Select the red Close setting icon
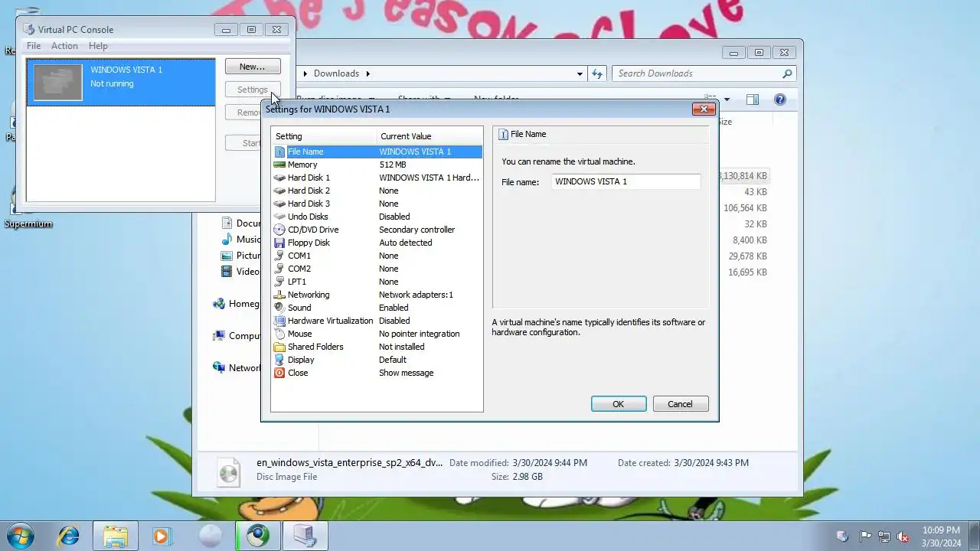Image resolution: width=980 pixels, height=551 pixels. [279, 373]
